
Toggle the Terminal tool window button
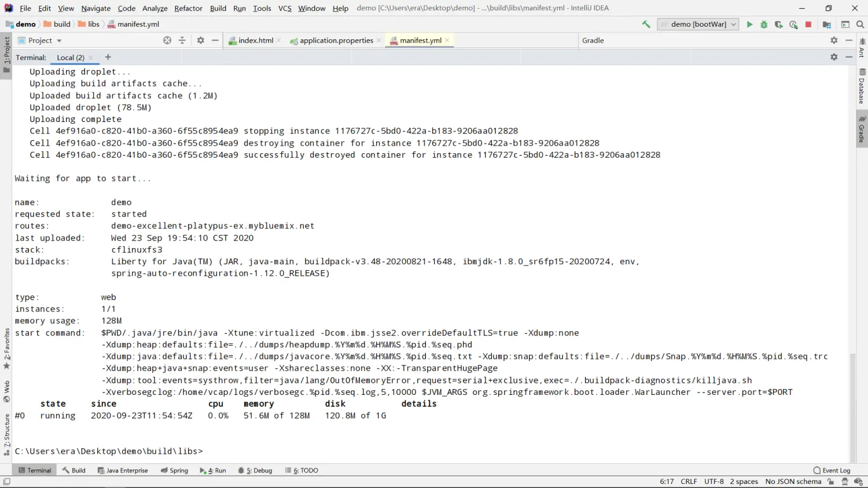[x=35, y=470]
